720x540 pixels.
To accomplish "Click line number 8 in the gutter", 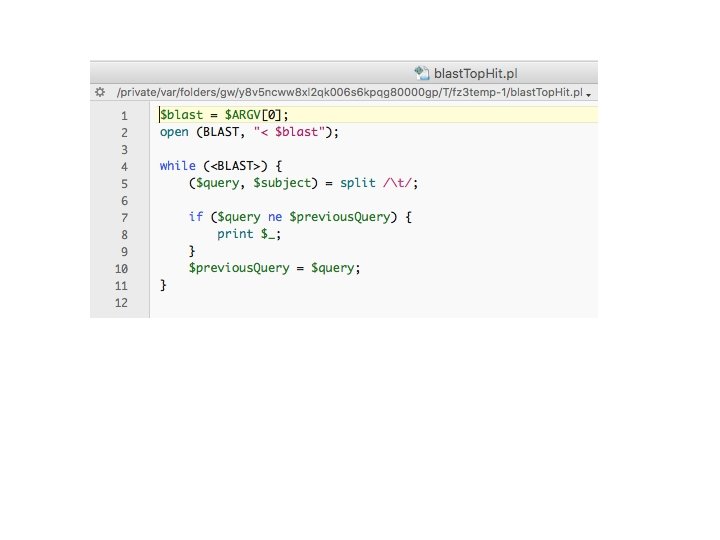I will [x=124, y=235].
